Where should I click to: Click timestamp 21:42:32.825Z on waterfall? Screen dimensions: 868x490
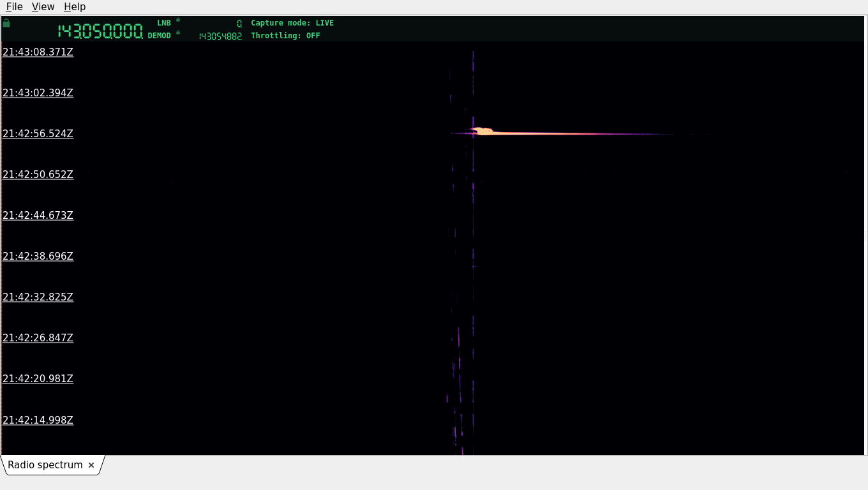click(38, 297)
